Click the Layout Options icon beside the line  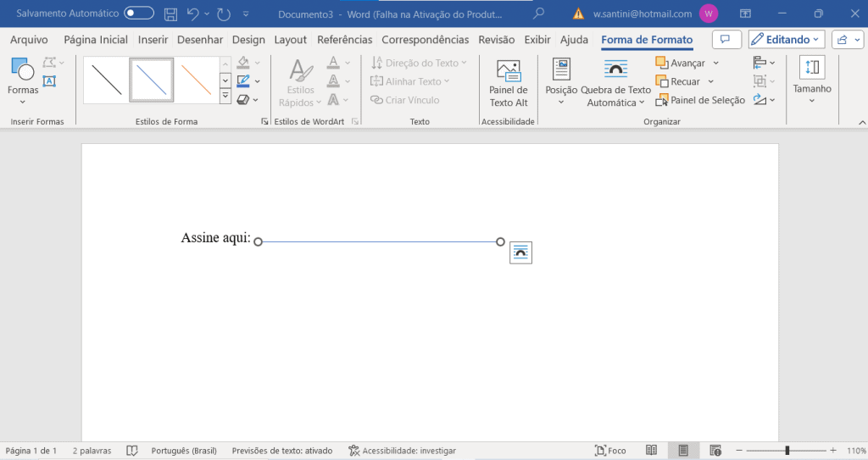(520, 252)
